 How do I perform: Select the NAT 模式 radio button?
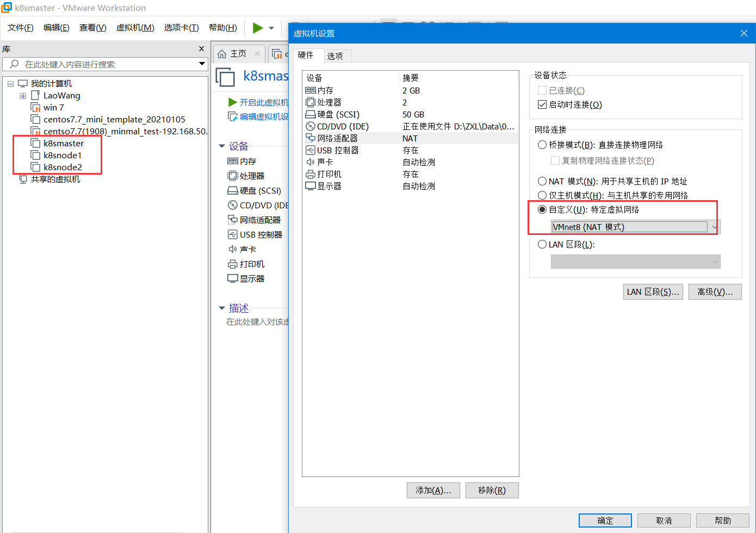click(x=542, y=181)
